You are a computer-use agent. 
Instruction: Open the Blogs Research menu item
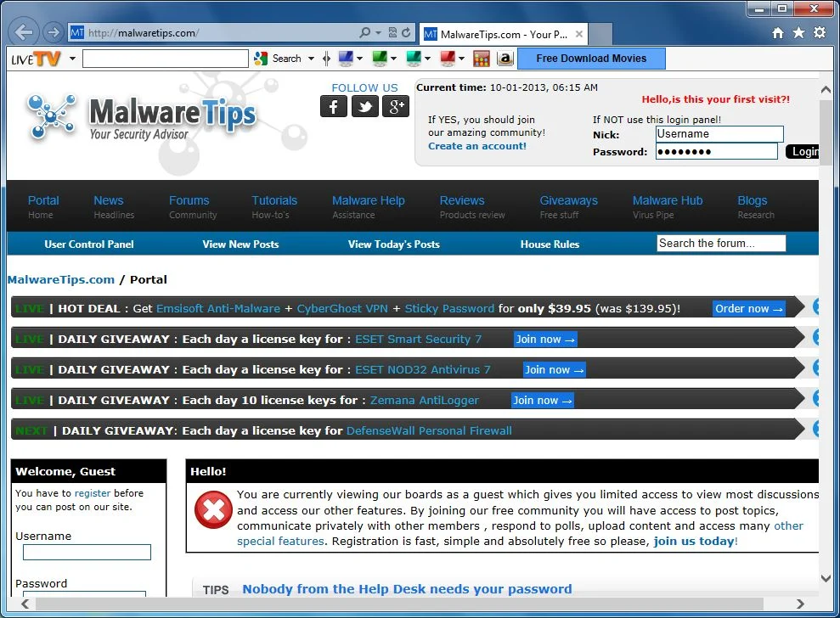tap(756, 207)
